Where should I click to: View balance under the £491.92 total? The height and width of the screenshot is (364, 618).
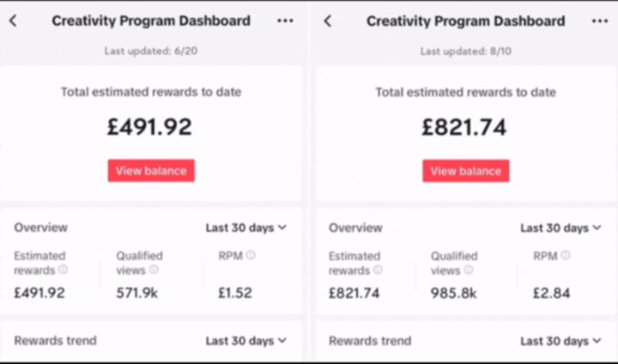click(151, 171)
